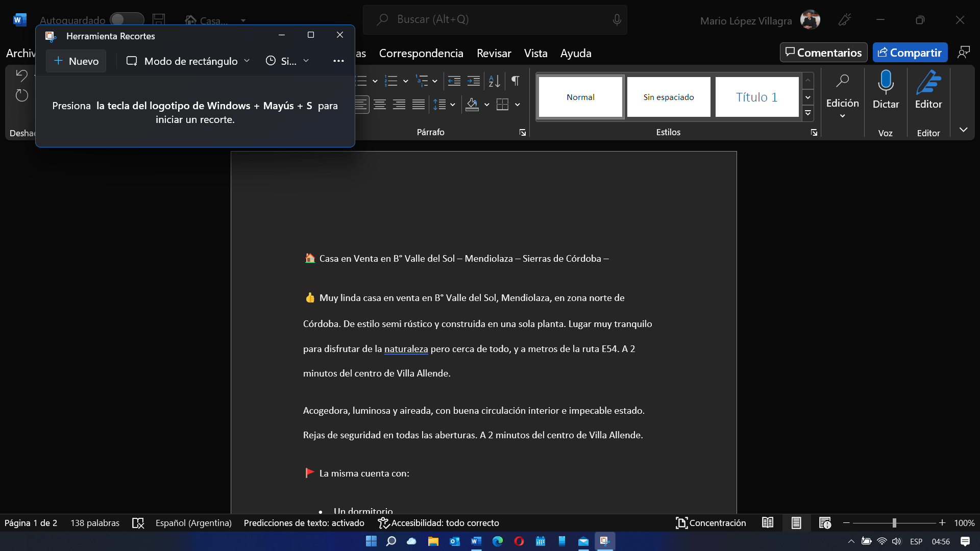Justify paragraph text alignment
The image size is (980, 551).
pyautogui.click(x=419, y=105)
